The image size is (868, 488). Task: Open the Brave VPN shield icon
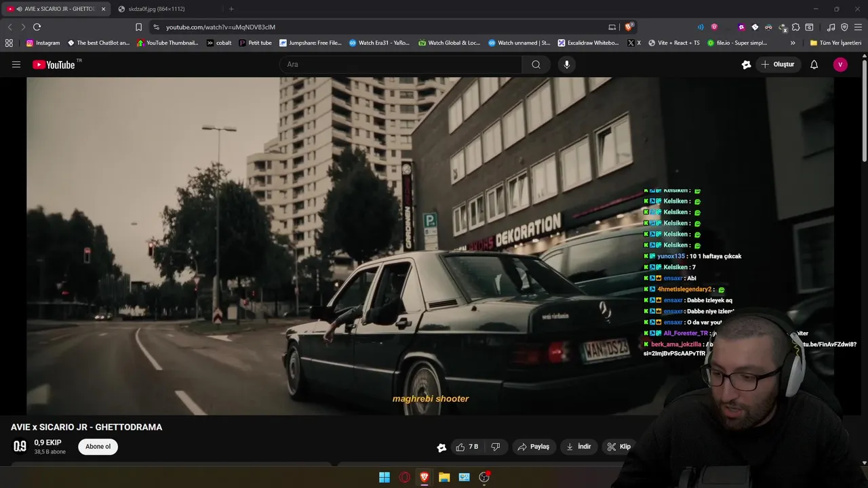[844, 27]
